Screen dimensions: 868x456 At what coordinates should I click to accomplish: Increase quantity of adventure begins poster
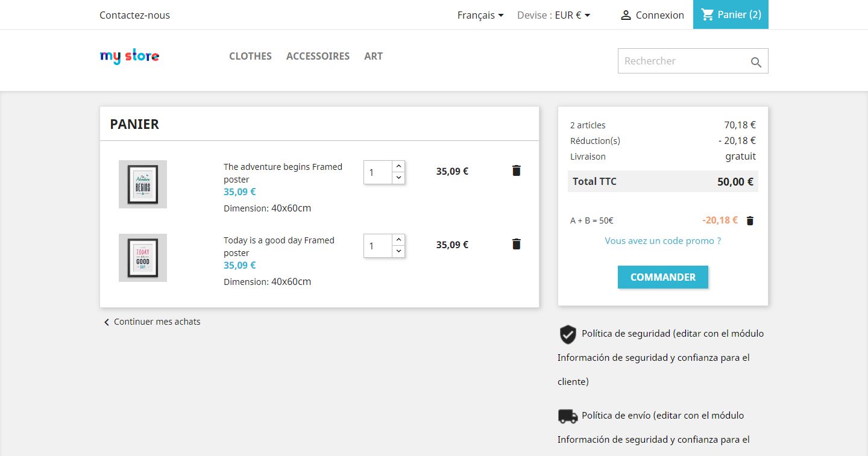point(398,166)
